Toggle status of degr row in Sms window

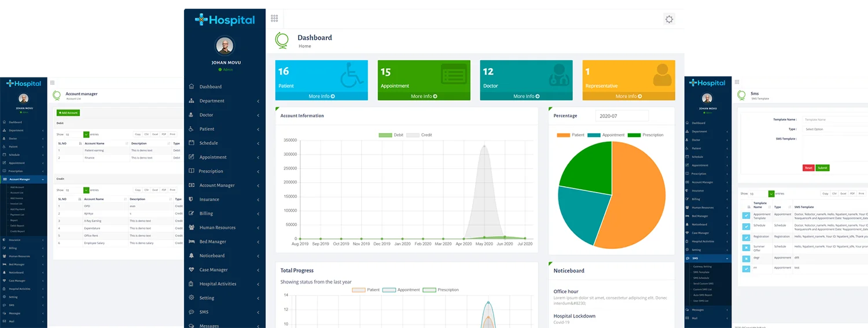click(746, 258)
